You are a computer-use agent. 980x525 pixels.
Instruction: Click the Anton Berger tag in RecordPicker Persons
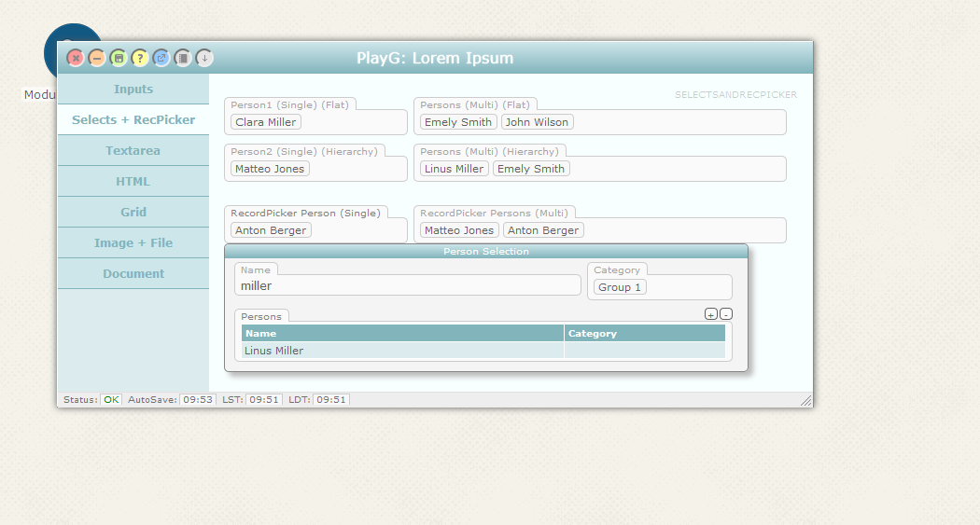click(543, 230)
